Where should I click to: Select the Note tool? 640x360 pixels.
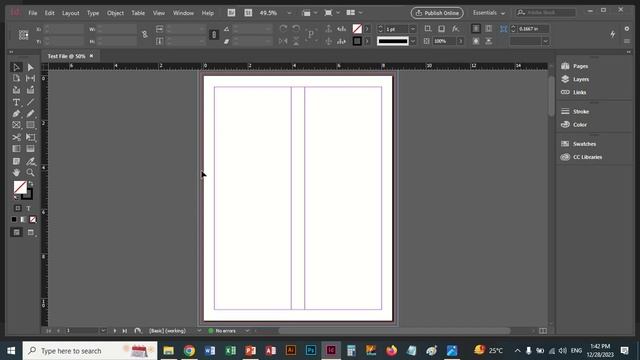coord(16,162)
